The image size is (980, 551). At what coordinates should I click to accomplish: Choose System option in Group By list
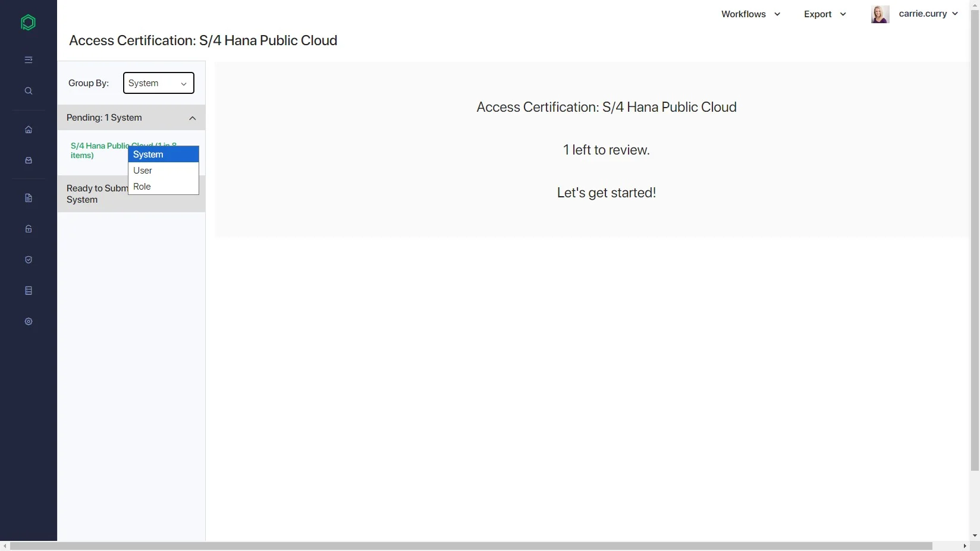(164, 155)
